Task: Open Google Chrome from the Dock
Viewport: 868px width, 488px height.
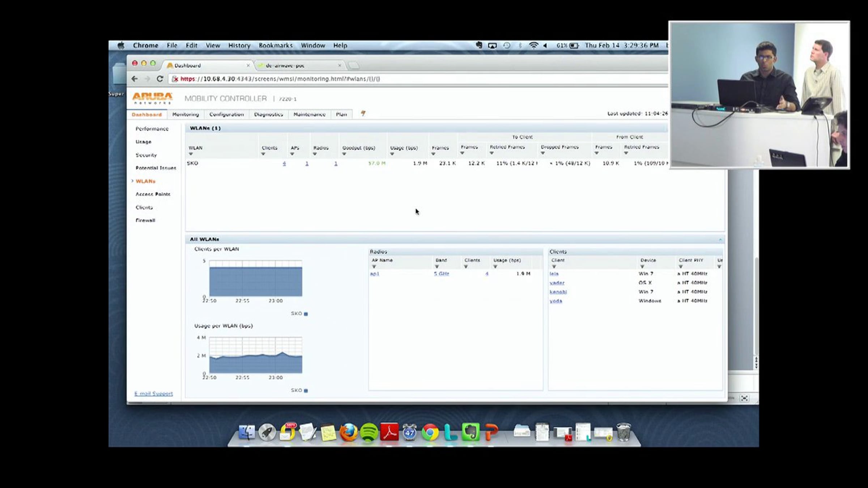Action: [430, 432]
